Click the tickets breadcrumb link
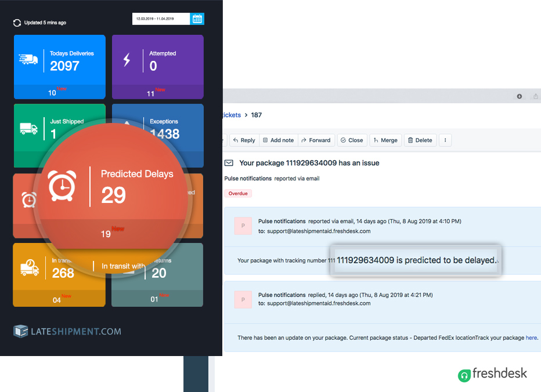The width and height of the screenshot is (541, 392). (x=232, y=115)
